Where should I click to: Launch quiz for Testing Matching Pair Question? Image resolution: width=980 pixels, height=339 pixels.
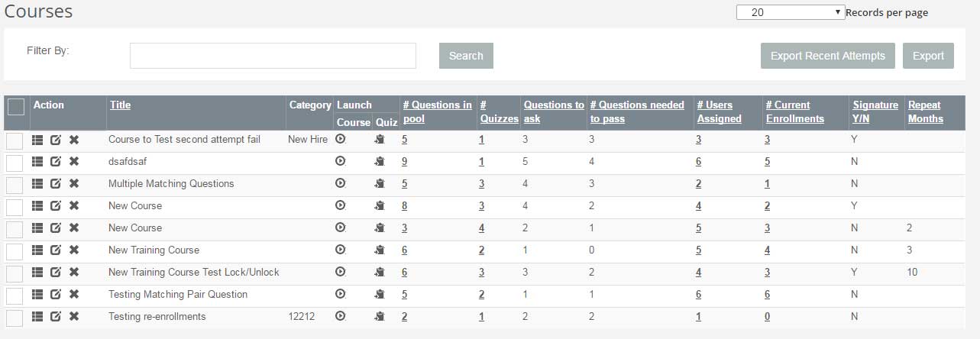pos(380,295)
